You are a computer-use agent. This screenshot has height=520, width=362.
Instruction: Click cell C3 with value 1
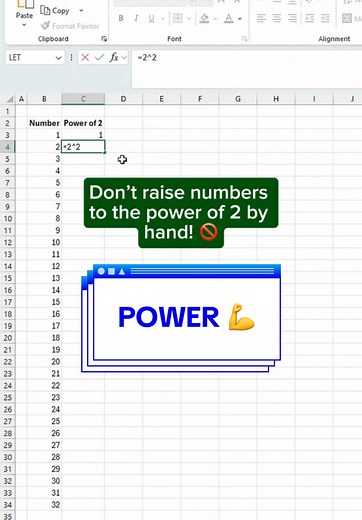tap(83, 135)
